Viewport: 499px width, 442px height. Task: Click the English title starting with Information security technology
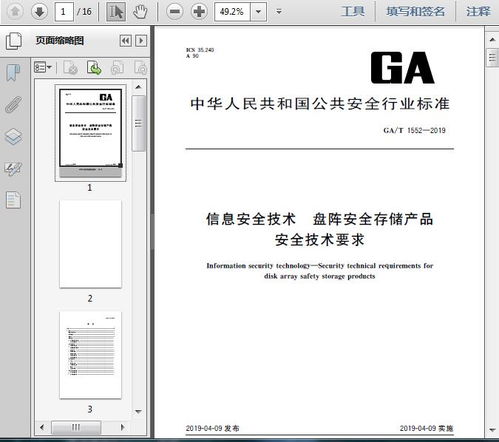tap(320, 271)
